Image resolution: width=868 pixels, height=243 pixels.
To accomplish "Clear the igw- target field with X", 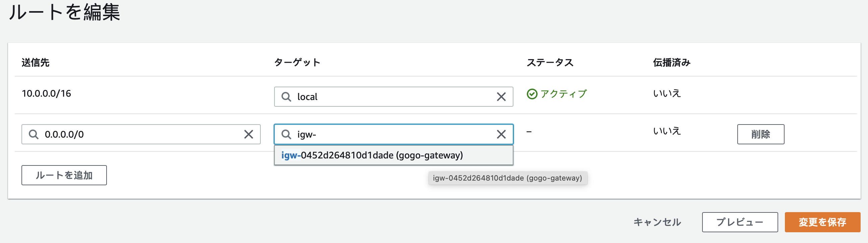I will click(501, 134).
